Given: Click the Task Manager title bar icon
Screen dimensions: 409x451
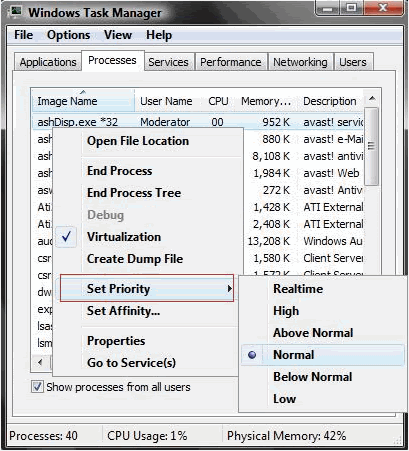Looking at the screenshot, I should (15, 12).
